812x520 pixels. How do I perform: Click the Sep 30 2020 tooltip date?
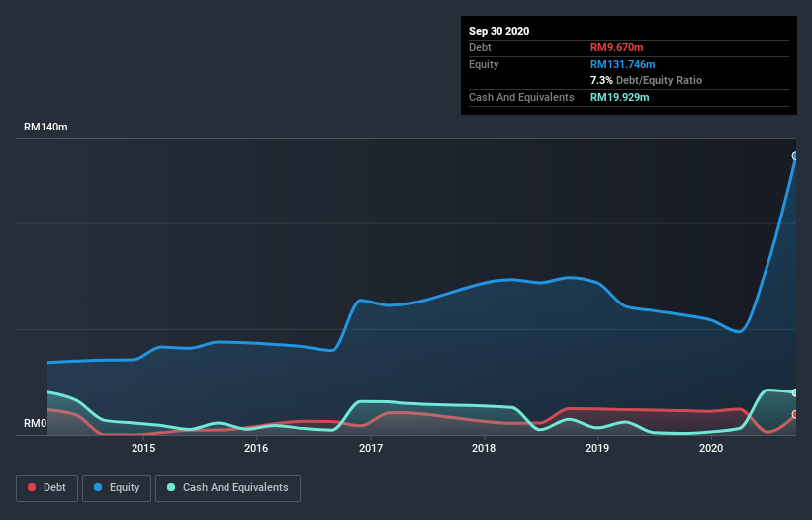(498, 31)
